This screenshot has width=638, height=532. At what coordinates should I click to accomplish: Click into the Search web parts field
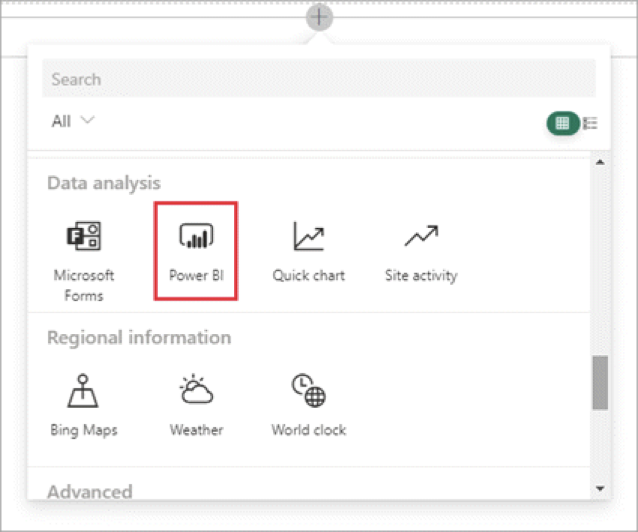pyautogui.click(x=318, y=79)
